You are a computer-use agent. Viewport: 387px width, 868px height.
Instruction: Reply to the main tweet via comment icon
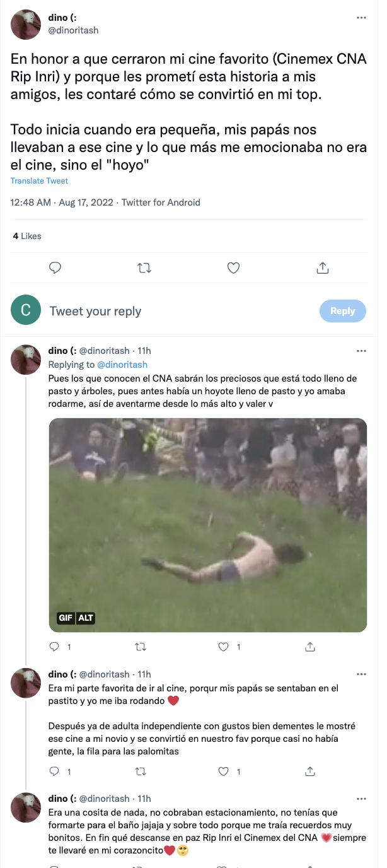(x=55, y=268)
